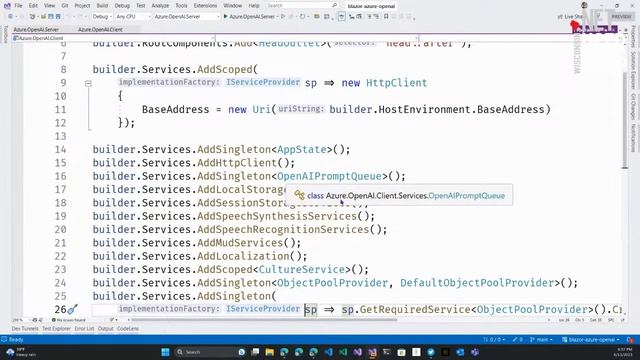Click the CultureService type on line 23
The height and width of the screenshot is (360, 640).
pyautogui.click(x=302, y=269)
